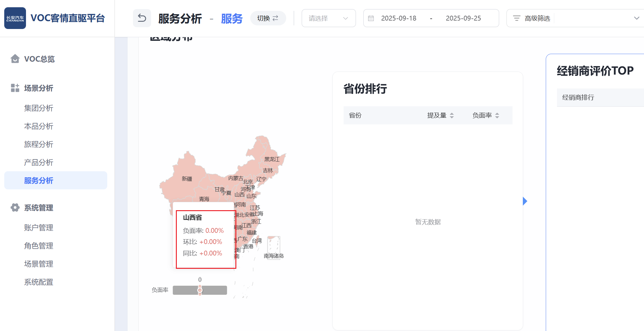Click the VOC总览 home icon

point(15,59)
